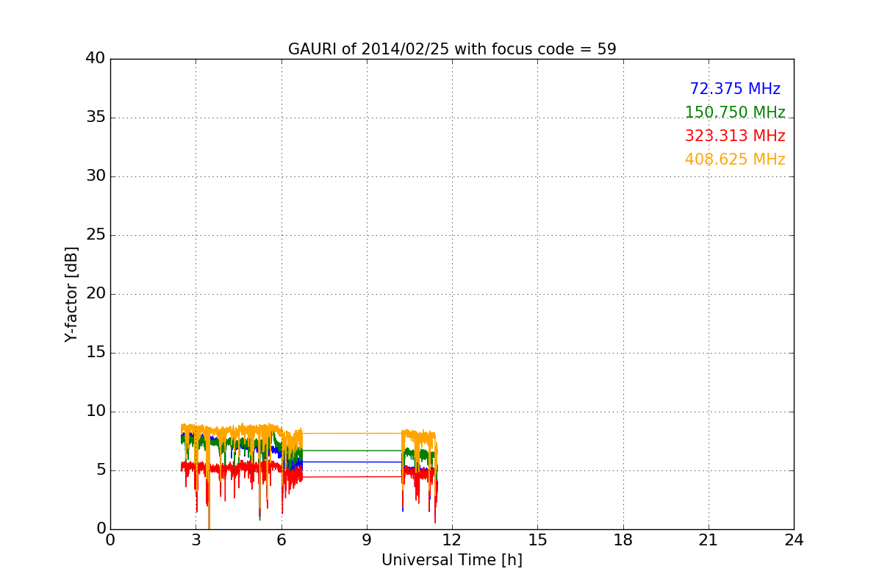Click the orange flat line segment across the data gap

[x=352, y=433]
